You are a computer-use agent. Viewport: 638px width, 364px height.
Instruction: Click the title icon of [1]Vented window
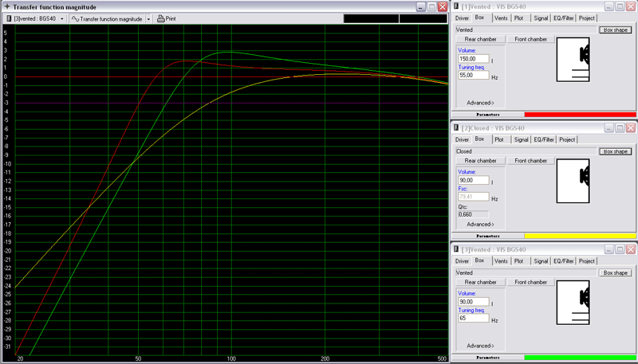pyautogui.click(x=456, y=6)
